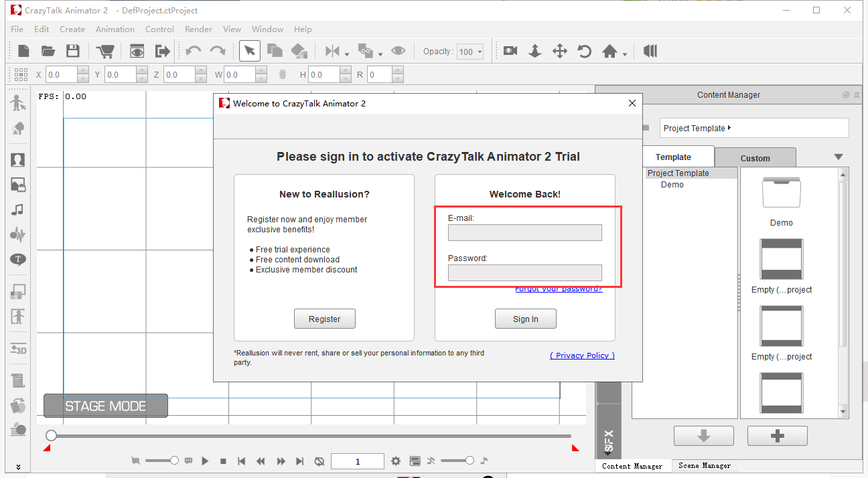868x478 pixels.
Task: Open the Forgot your password link
Action: point(559,289)
